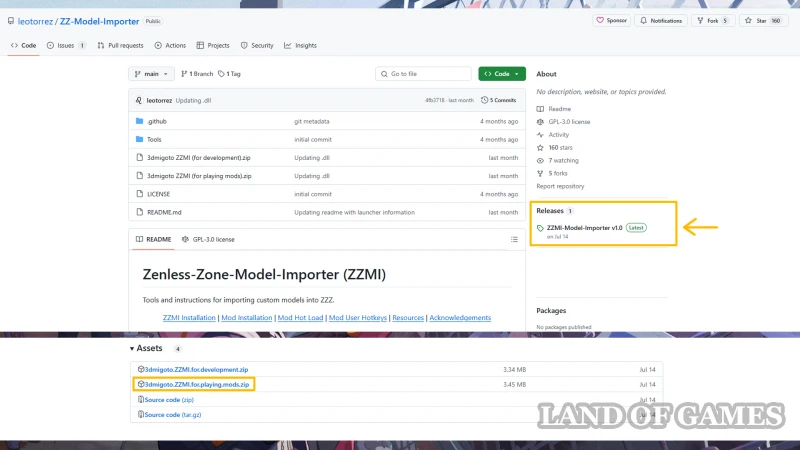View the 160 stars link

[x=560, y=147]
